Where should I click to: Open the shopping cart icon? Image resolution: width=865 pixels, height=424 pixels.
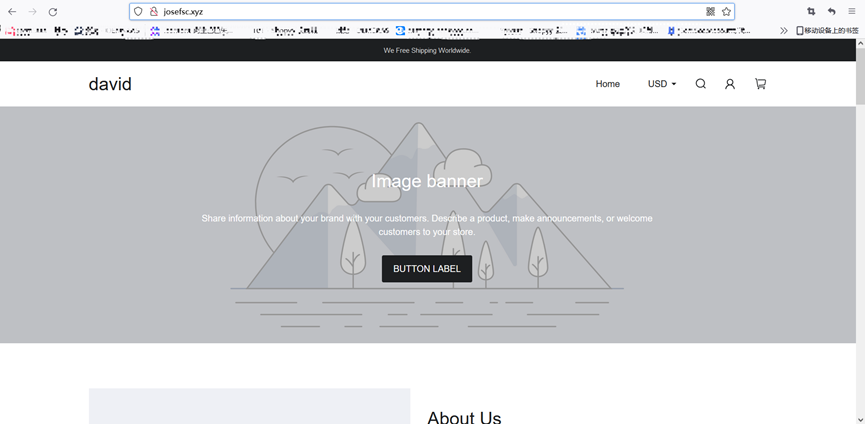760,84
